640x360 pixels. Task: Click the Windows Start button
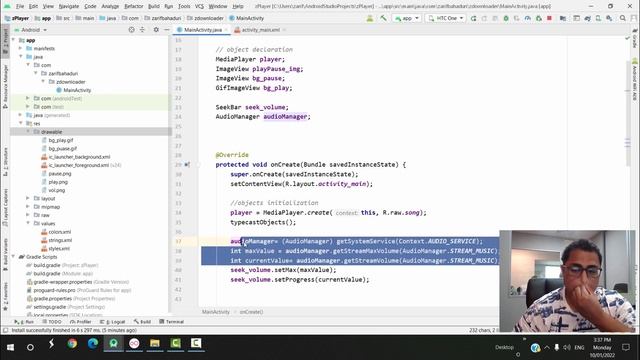[x=10, y=347]
